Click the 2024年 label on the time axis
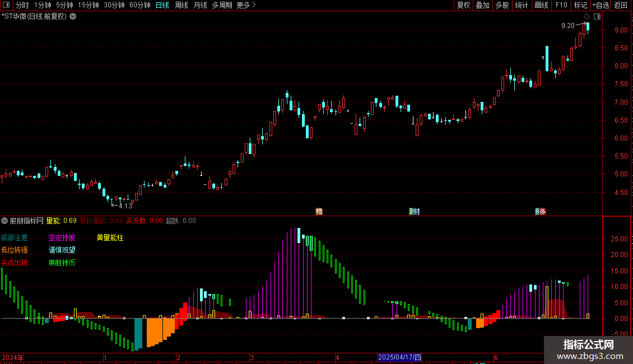 [x=13, y=357]
